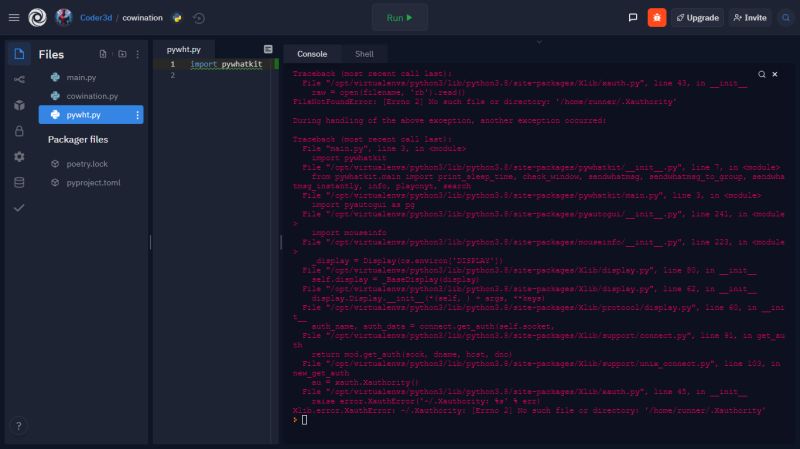Switch to the Shell tab
The height and width of the screenshot is (449, 800).
click(x=364, y=54)
